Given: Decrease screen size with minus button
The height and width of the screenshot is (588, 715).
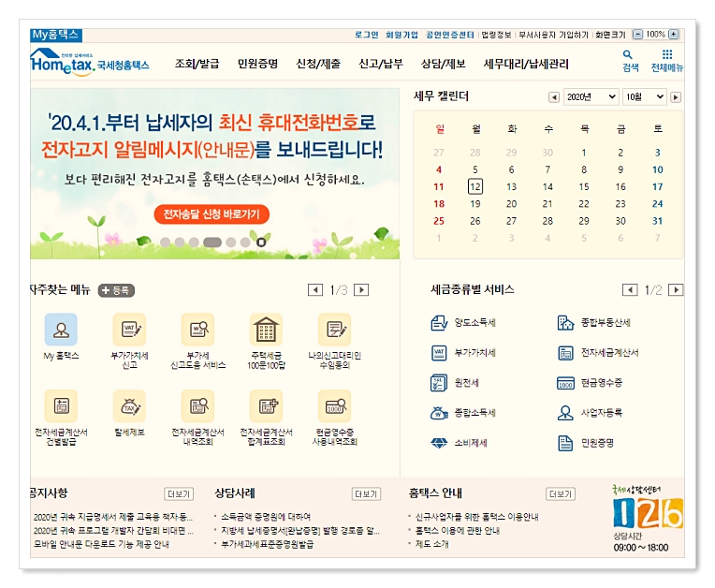Looking at the screenshot, I should click(638, 35).
